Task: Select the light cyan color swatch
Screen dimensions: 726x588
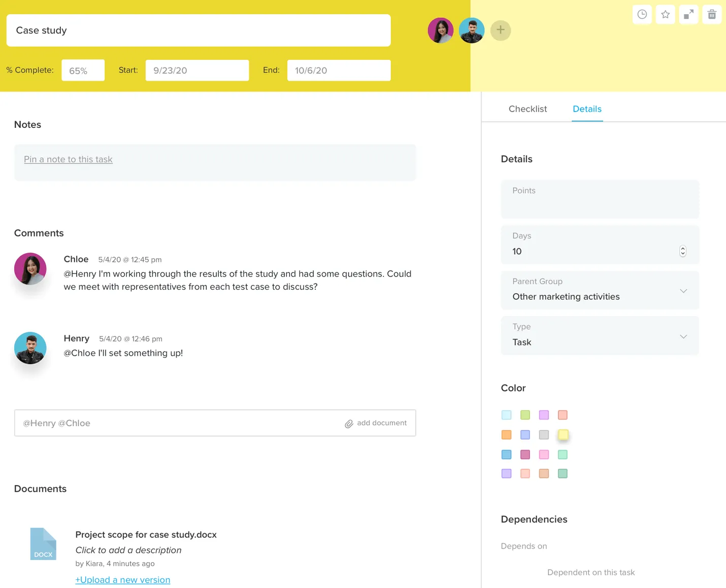Action: click(x=507, y=415)
